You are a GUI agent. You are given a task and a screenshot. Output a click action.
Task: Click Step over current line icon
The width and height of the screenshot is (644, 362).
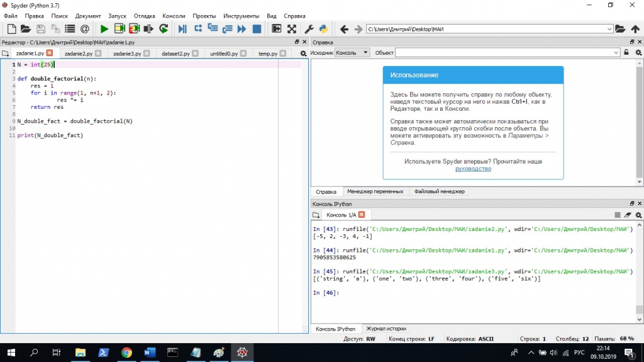(198, 29)
